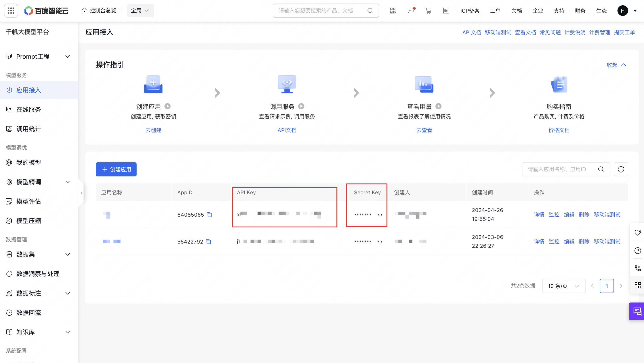
Task: Click 去创建 link in 创建应用 section
Action: pyautogui.click(x=153, y=130)
